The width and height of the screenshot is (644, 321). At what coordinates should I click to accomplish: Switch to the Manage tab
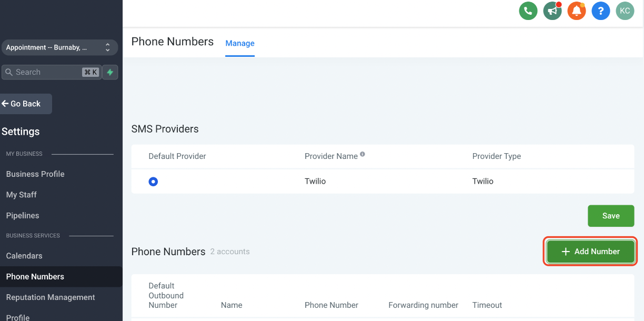pyautogui.click(x=240, y=43)
